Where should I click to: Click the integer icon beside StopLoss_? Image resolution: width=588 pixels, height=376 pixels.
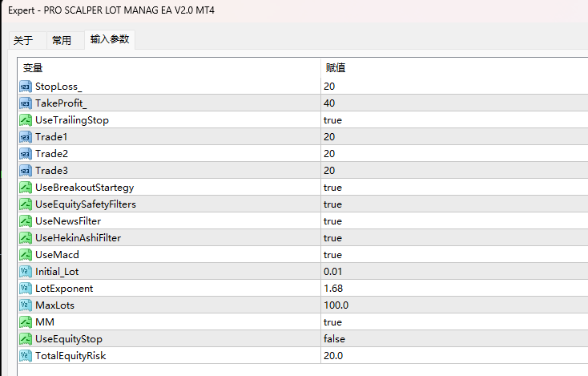(26, 87)
